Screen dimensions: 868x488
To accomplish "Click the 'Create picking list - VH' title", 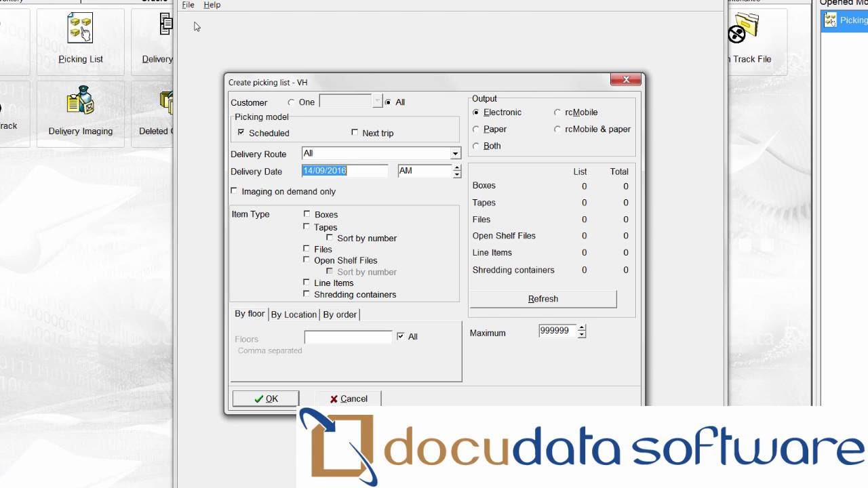I will 268,83.
